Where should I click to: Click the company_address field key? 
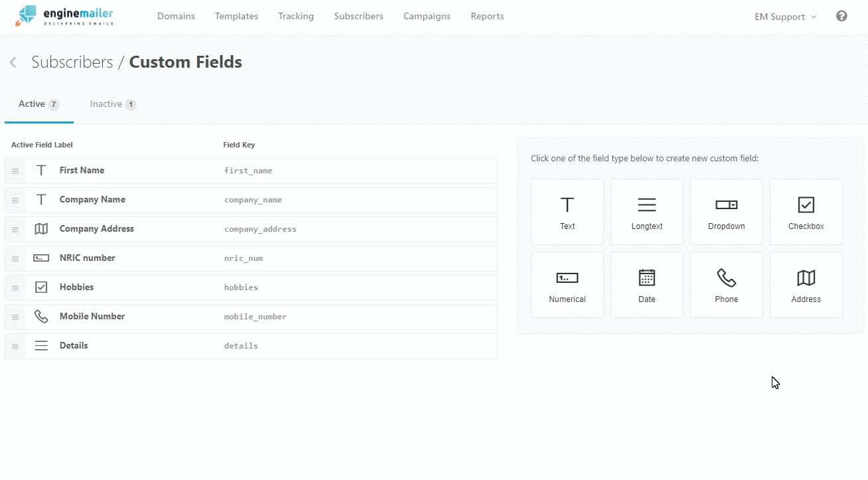(260, 229)
